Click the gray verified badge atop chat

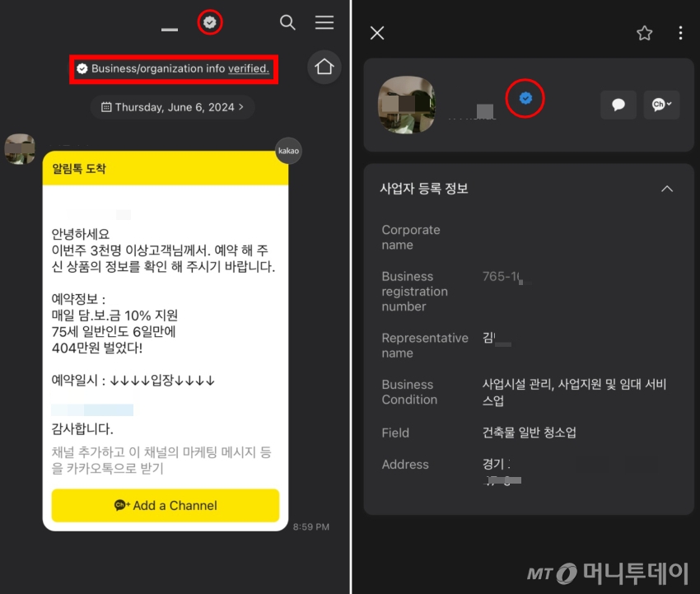click(x=210, y=22)
